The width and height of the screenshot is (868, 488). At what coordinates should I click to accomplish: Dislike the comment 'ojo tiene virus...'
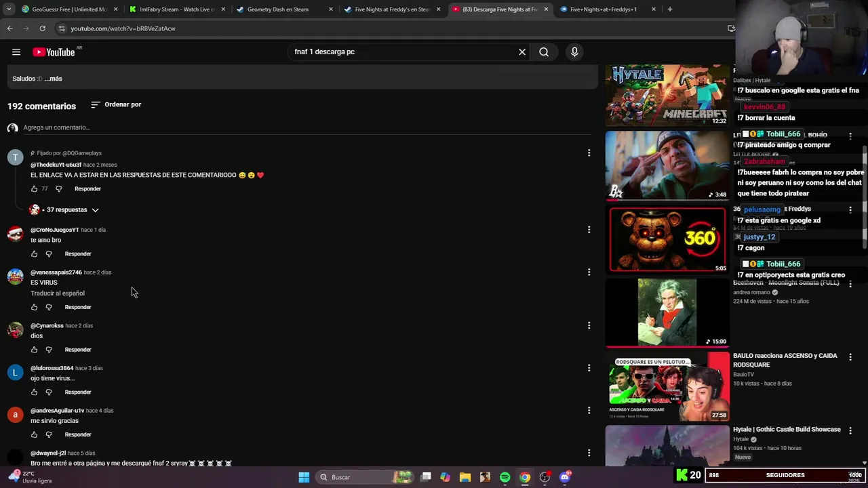pyautogui.click(x=49, y=392)
